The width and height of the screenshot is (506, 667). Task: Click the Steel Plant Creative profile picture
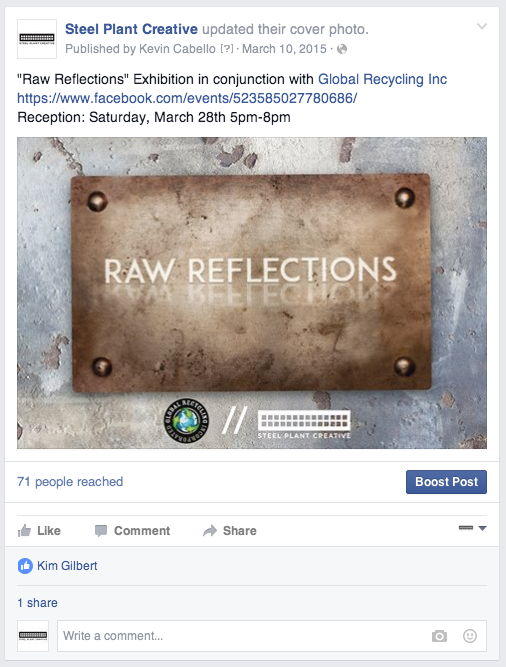[37, 39]
